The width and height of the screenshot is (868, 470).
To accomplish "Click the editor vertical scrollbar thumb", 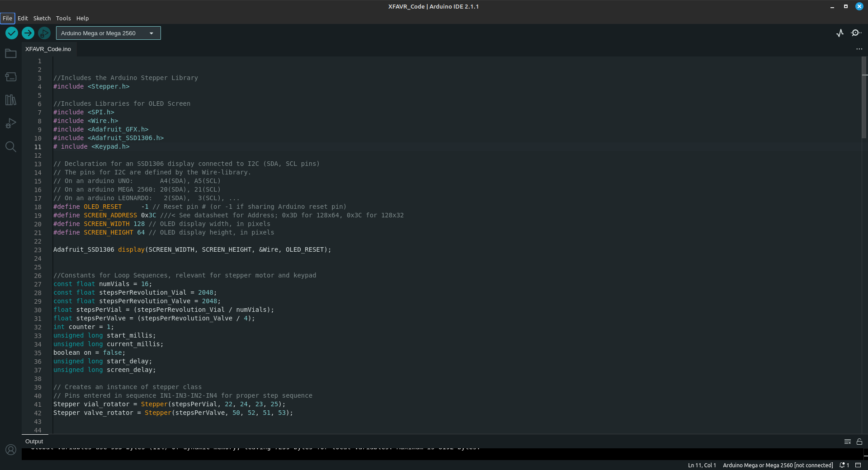I will point(864,97).
